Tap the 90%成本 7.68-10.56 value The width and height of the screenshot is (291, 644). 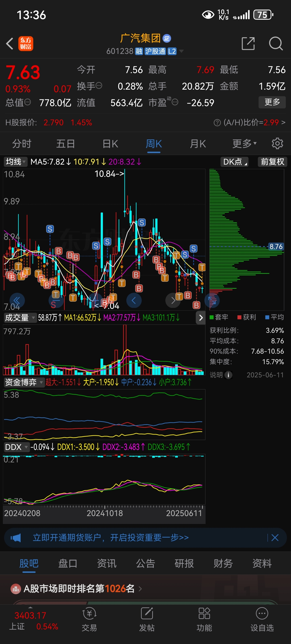point(267,351)
